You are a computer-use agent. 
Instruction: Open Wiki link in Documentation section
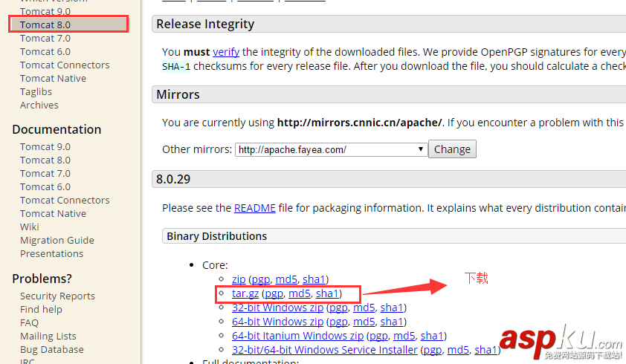click(30, 227)
